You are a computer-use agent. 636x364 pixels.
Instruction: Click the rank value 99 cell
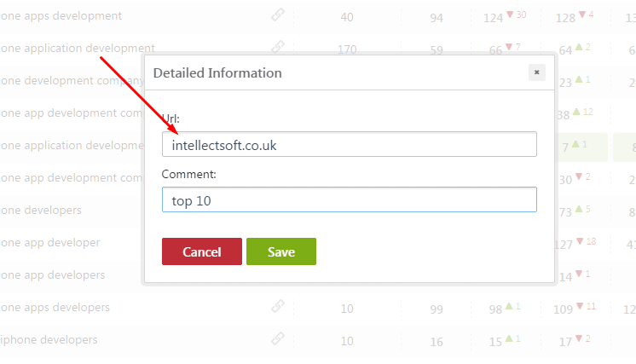point(437,309)
